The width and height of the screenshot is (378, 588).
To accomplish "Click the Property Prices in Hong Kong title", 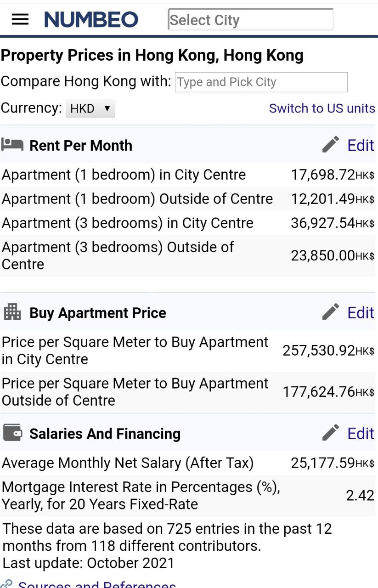I will click(x=152, y=56).
